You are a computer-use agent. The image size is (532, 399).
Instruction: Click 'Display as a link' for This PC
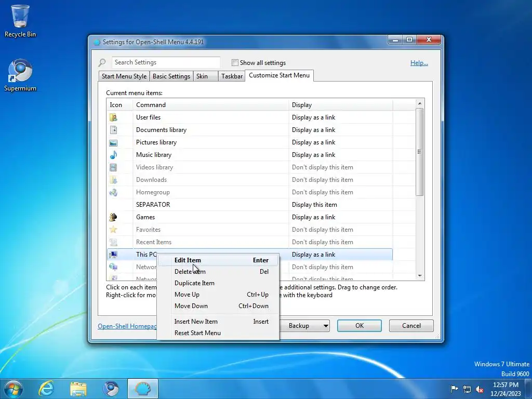pos(313,255)
